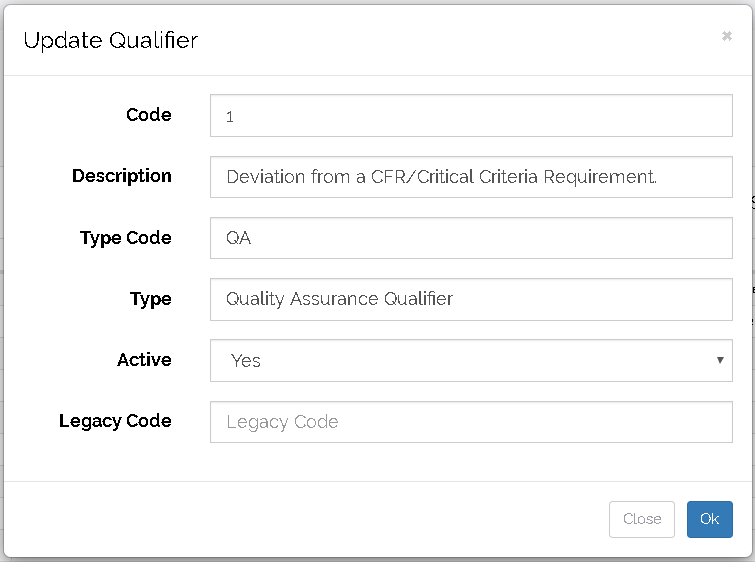
Task: Click blank header space right of title
Action: coord(450,41)
